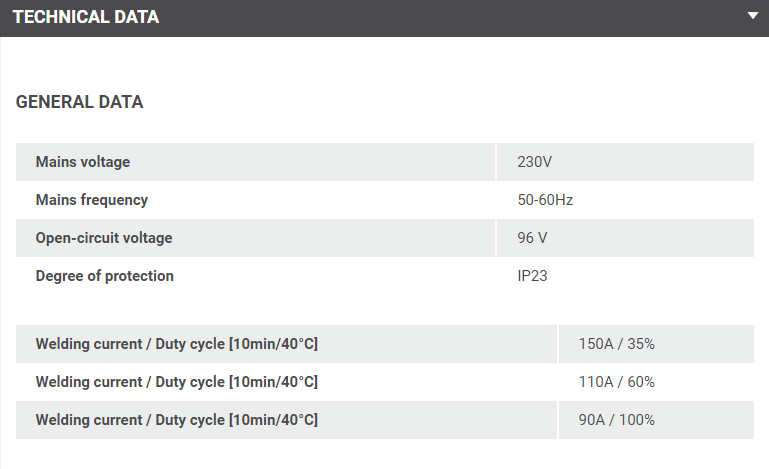The width and height of the screenshot is (769, 469).
Task: Select the 50-60Hz value
Action: (545, 200)
